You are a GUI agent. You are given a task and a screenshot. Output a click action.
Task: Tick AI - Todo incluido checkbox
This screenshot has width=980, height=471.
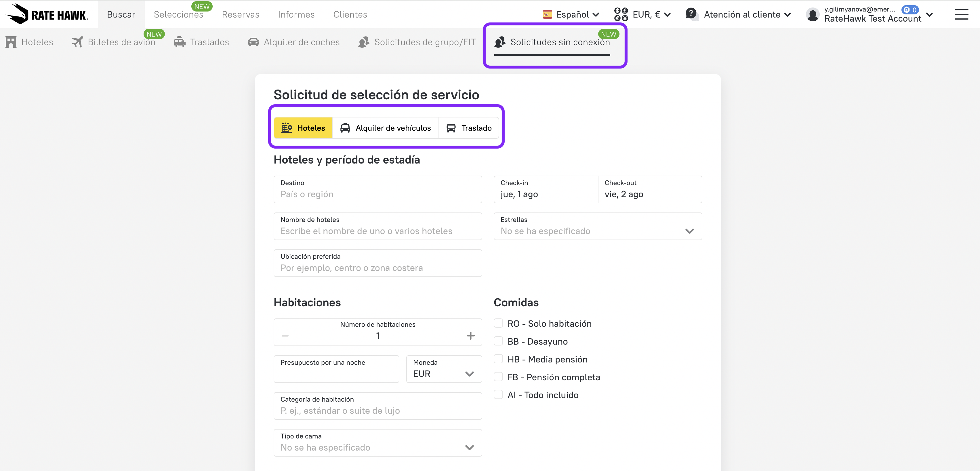498,394
